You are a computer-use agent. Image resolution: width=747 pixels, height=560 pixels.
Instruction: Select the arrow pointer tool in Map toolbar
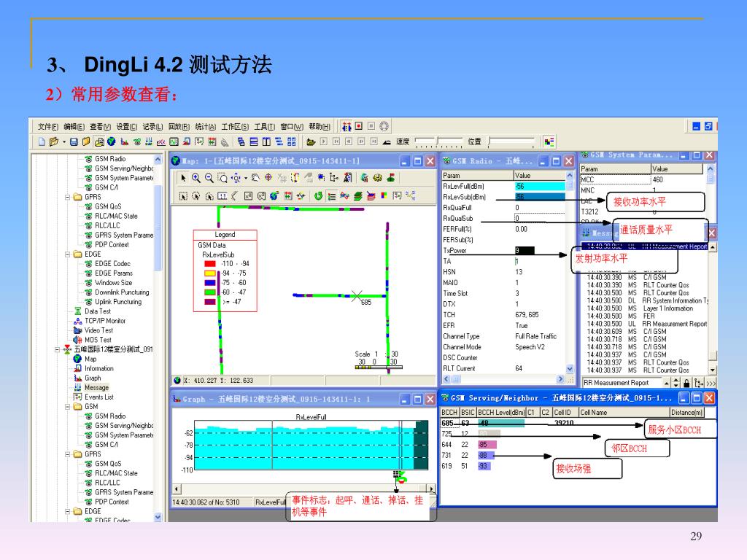(x=183, y=178)
